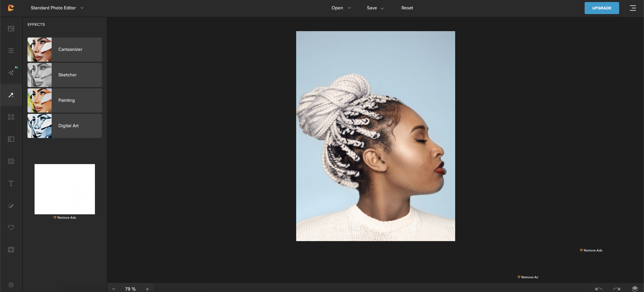Zoom in with the plus icon

pos(147,289)
